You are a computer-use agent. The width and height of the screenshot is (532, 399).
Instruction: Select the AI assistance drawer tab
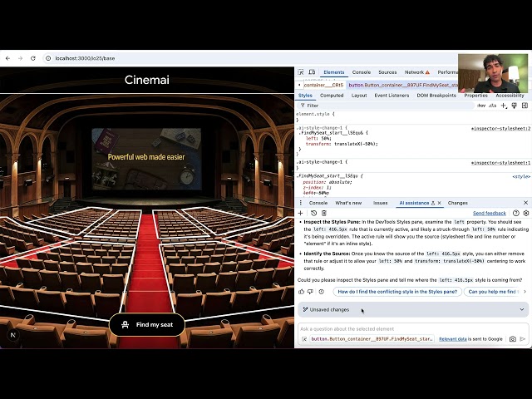point(414,203)
